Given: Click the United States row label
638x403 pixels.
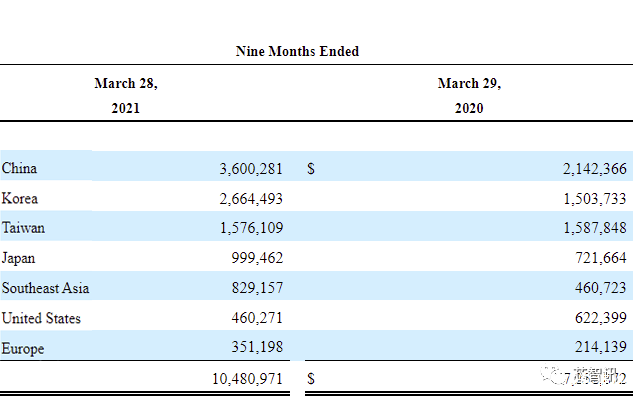Looking at the screenshot, I should coord(41,319).
